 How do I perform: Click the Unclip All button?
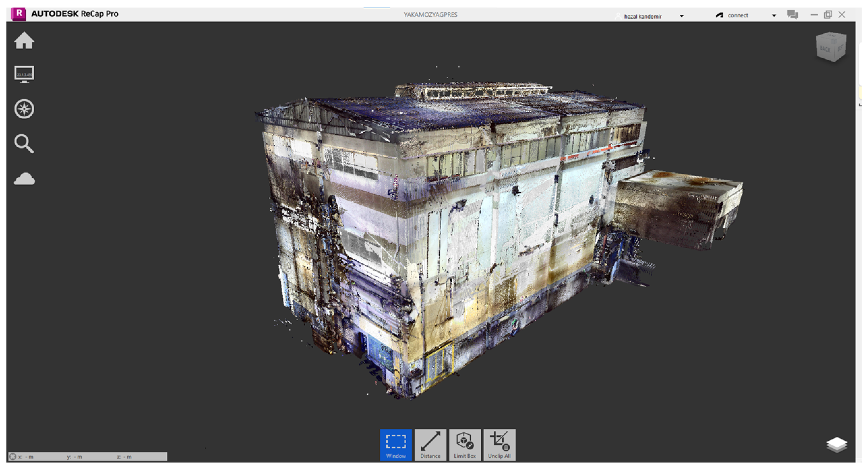click(499, 445)
